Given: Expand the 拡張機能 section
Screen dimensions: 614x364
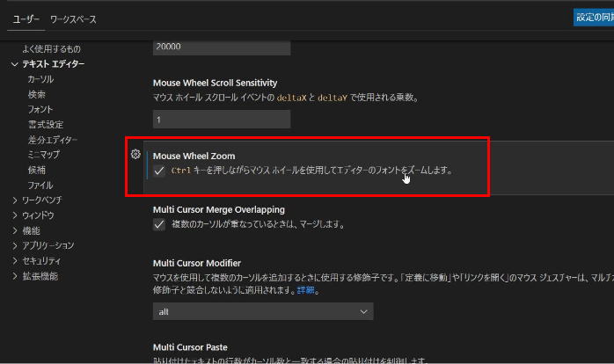Looking at the screenshot, I should point(15,276).
